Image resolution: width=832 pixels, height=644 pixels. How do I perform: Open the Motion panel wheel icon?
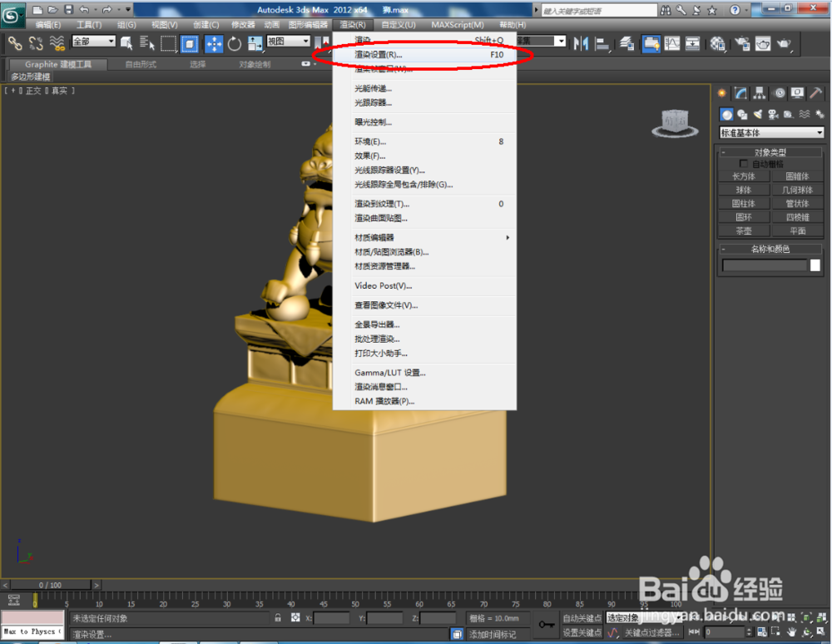[780, 93]
